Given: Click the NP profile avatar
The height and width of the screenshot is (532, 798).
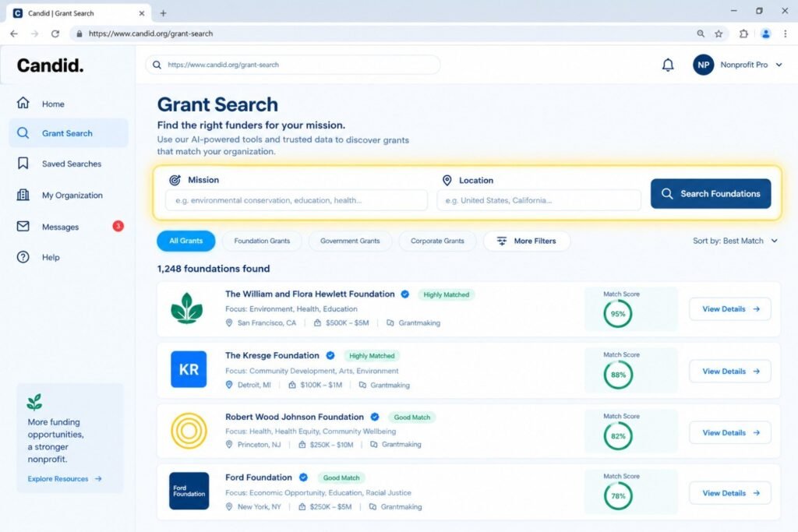Looking at the screenshot, I should click(x=704, y=65).
